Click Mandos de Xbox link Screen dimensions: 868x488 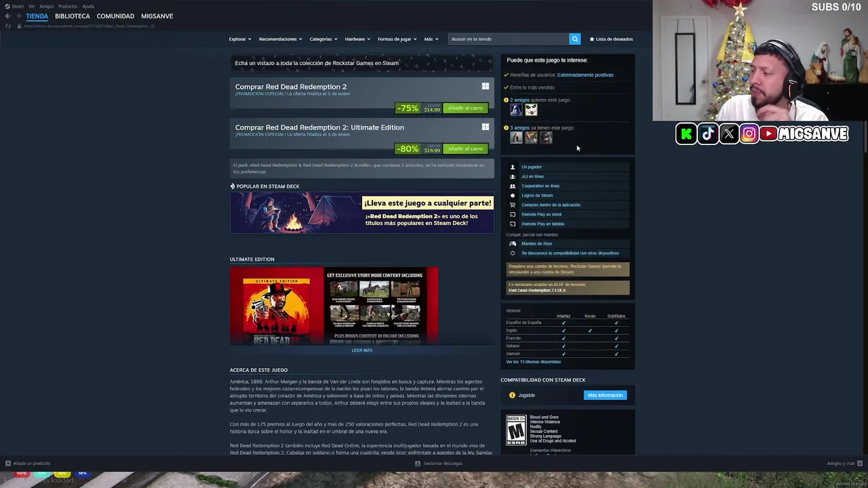click(x=537, y=243)
